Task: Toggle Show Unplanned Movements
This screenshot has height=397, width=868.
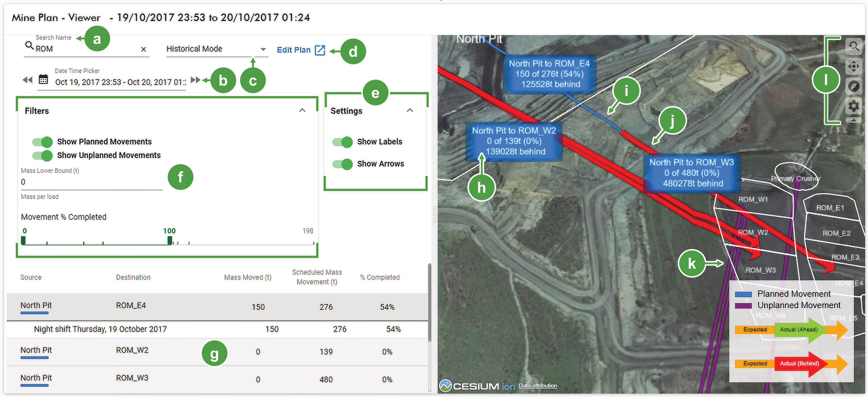Action: tap(43, 155)
